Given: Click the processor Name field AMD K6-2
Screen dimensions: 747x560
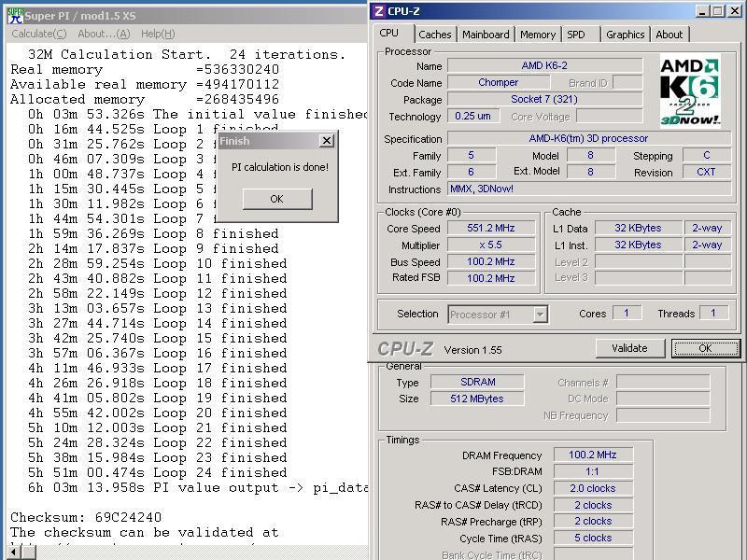Looking at the screenshot, I should tap(544, 65).
